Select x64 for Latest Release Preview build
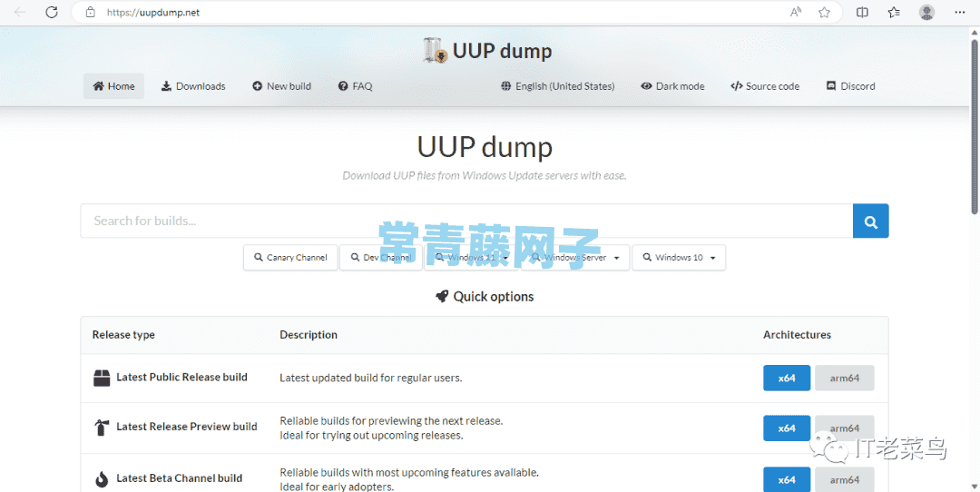 point(787,428)
